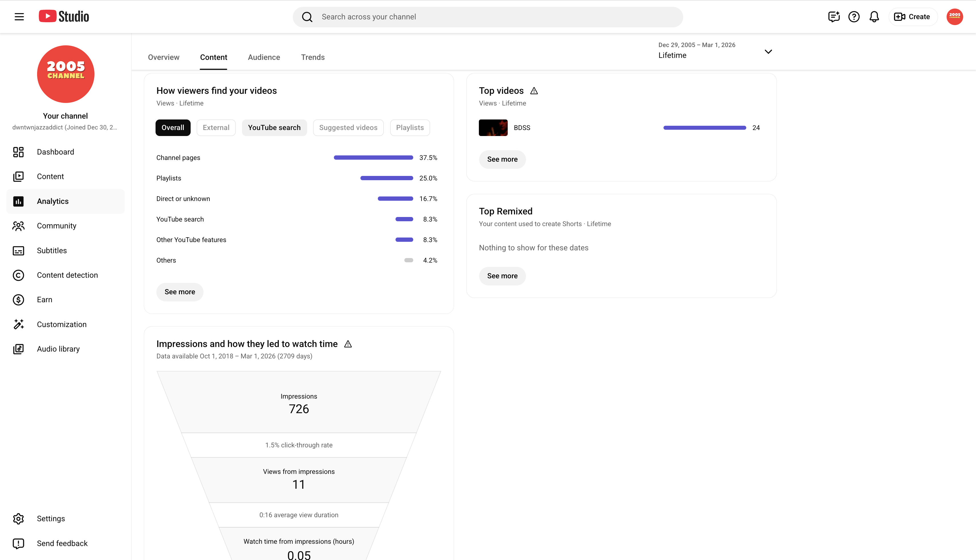Open Send feedback link in sidebar

pyautogui.click(x=65, y=543)
